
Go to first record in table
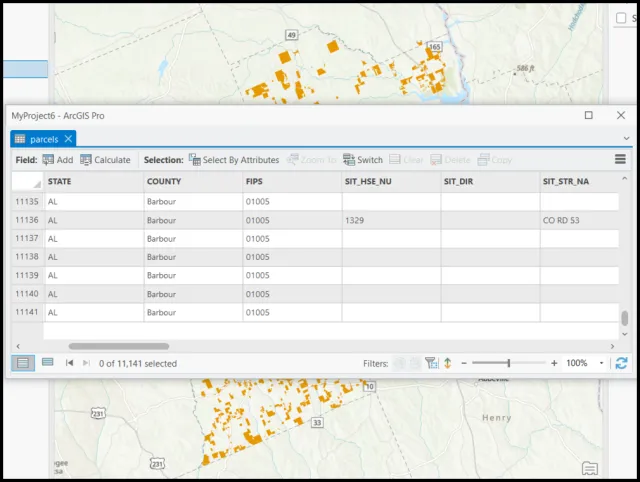[69, 363]
